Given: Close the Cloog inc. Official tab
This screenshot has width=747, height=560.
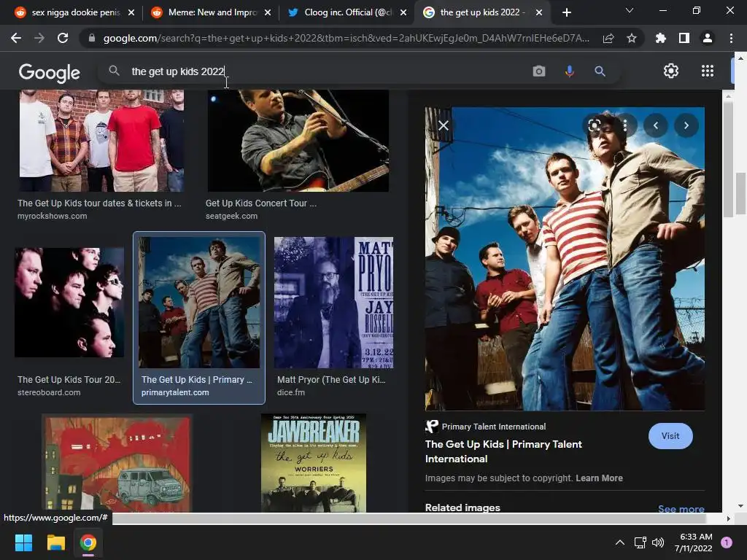Looking at the screenshot, I should click(x=403, y=12).
